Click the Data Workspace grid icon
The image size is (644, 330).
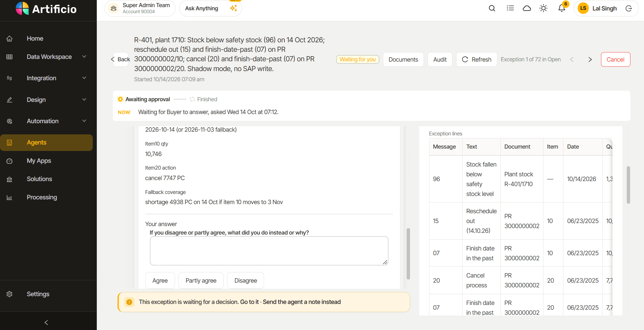[x=9, y=57]
